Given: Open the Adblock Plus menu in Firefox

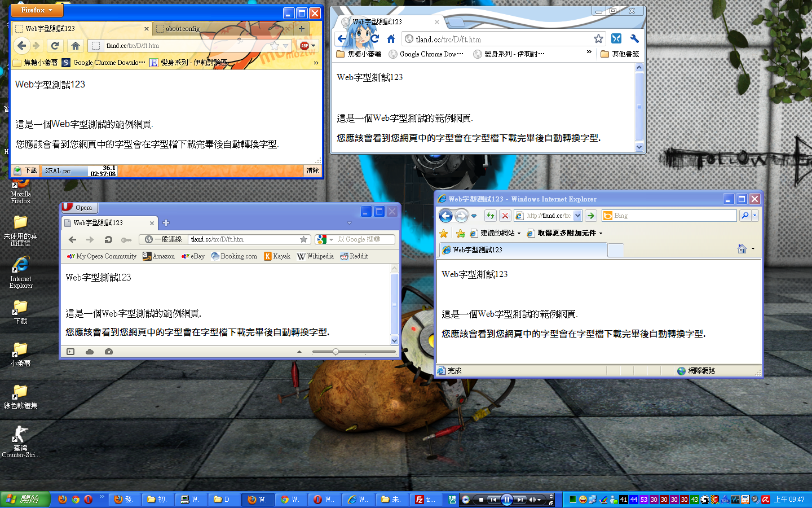Looking at the screenshot, I should [308, 46].
